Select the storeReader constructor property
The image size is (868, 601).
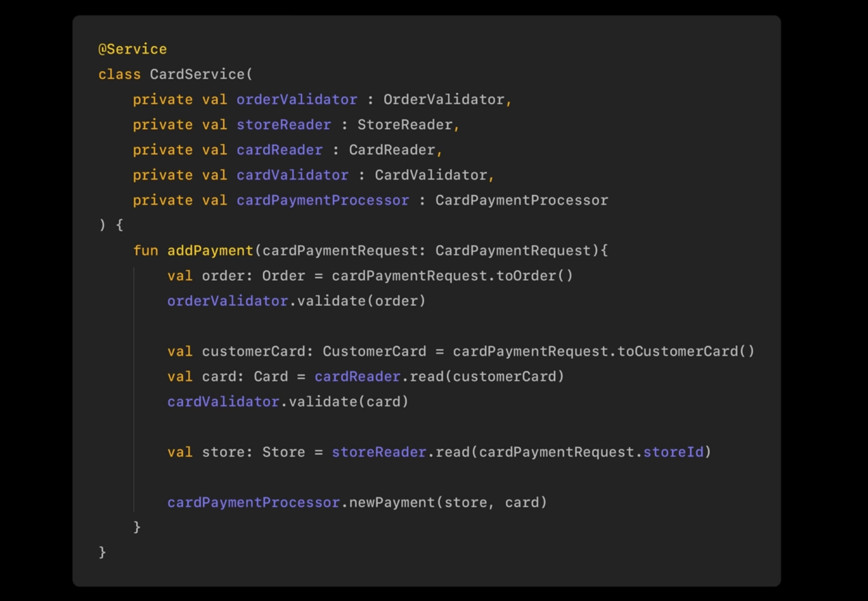coord(283,125)
